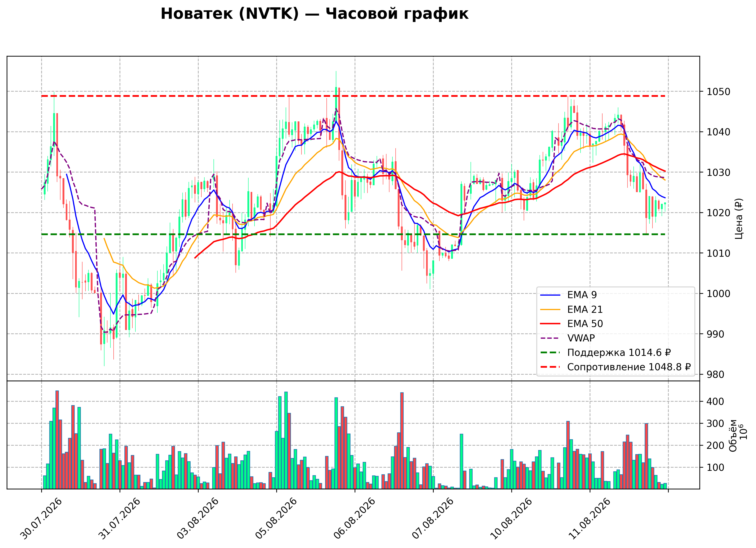Click the volume axis tick "300"

pyautogui.click(x=715, y=423)
